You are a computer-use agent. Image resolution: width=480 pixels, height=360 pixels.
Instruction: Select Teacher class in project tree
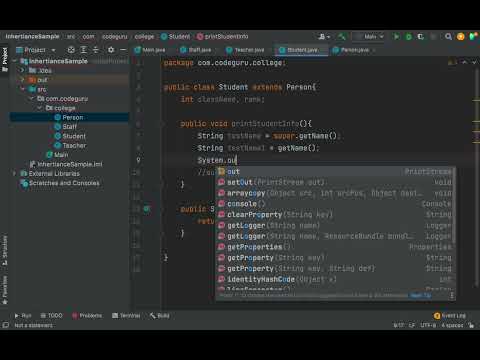pos(74,145)
